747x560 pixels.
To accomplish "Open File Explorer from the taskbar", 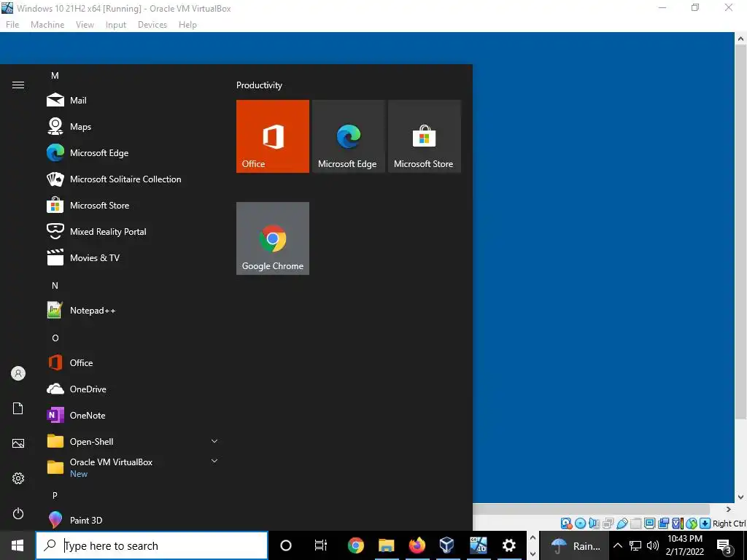I will pos(387,545).
